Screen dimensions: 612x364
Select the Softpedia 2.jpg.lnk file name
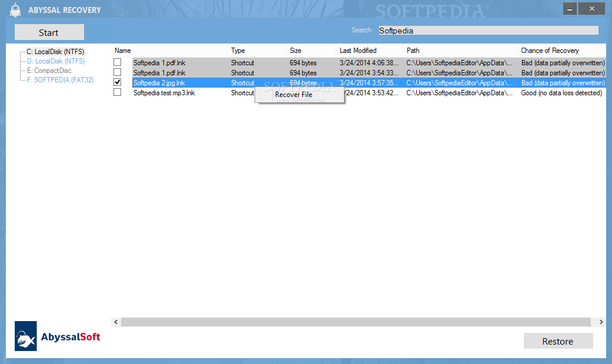pos(159,83)
